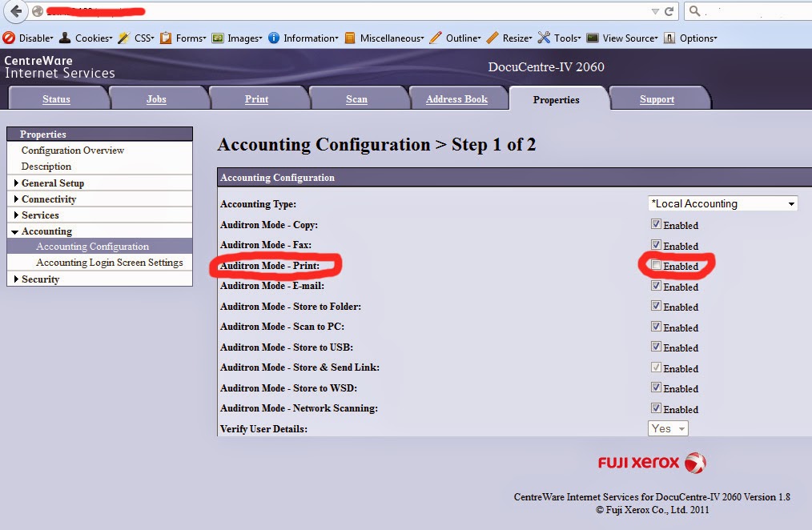Open the CSS toolbar menu
812x530 pixels.
tap(136, 38)
